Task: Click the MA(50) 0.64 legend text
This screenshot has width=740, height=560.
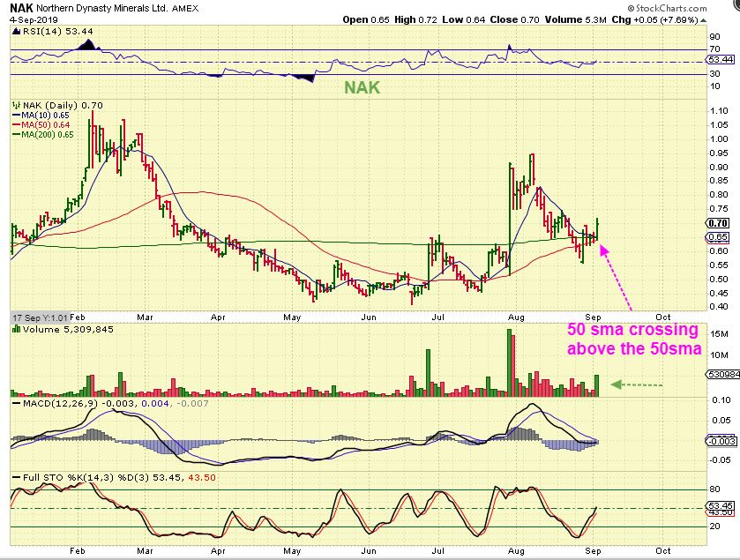Action: coord(45,125)
